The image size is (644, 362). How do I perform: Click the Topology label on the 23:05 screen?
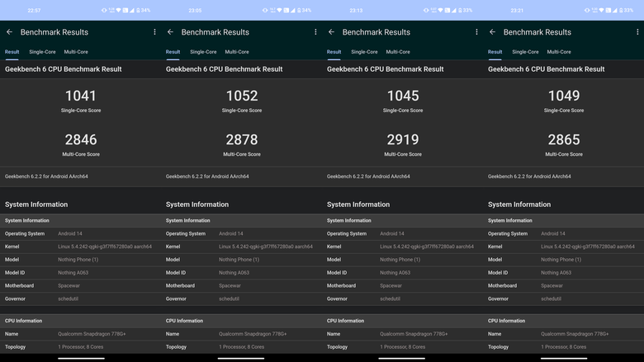[176, 347]
